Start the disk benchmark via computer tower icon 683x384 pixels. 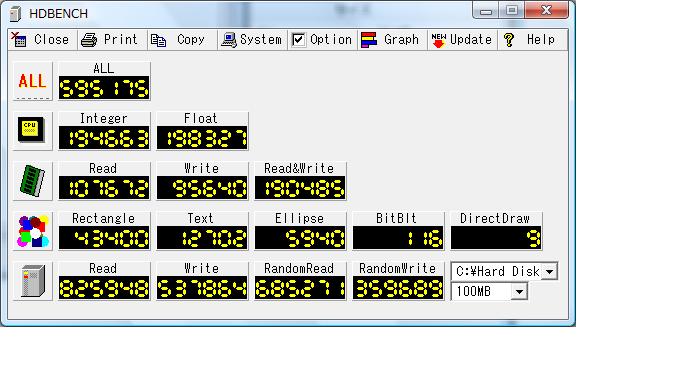pos(33,281)
